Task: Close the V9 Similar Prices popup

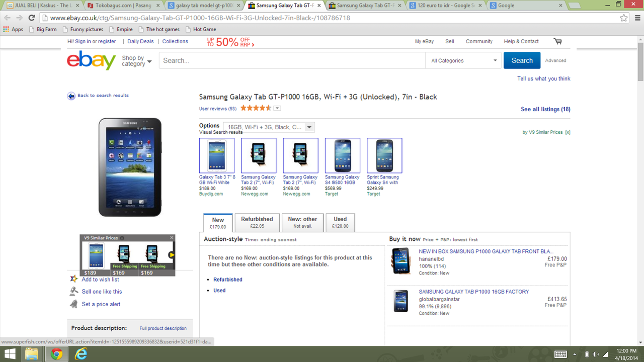Action: click(x=172, y=238)
